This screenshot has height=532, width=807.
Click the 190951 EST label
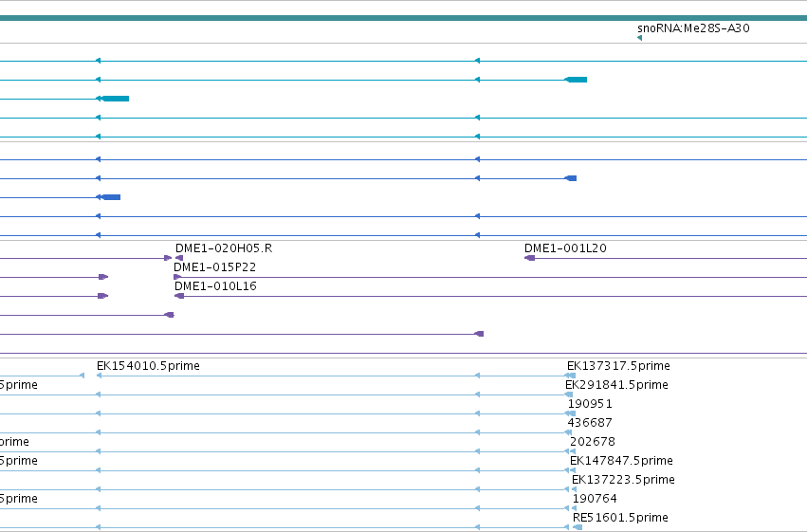(590, 404)
